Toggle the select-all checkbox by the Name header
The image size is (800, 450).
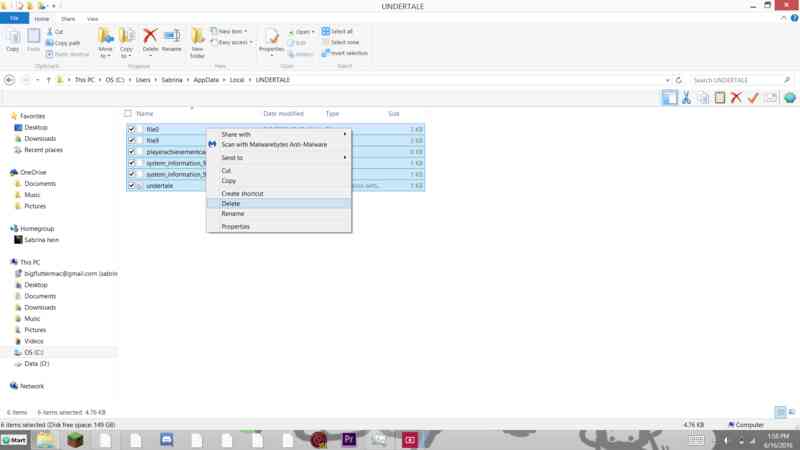[128, 113]
